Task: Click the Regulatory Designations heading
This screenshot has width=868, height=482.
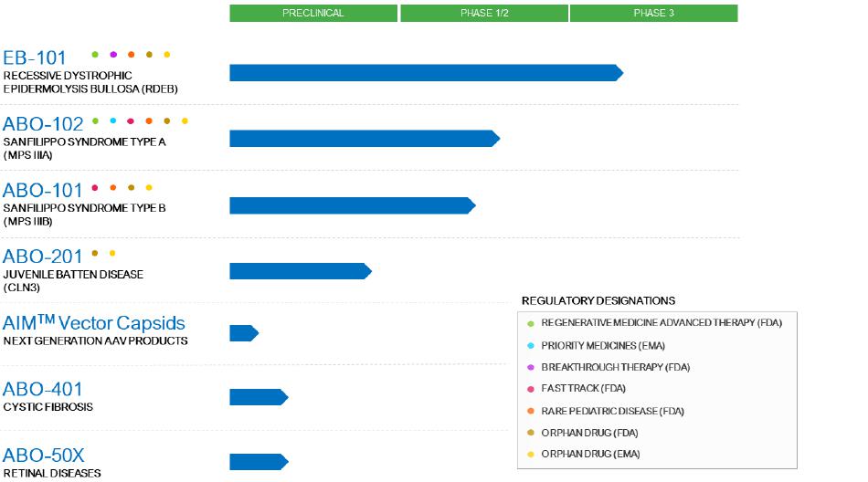Action: pyautogui.click(x=598, y=300)
